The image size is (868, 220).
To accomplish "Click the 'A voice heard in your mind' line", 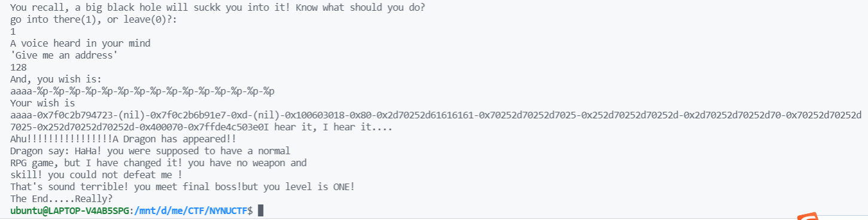I will pos(80,44).
